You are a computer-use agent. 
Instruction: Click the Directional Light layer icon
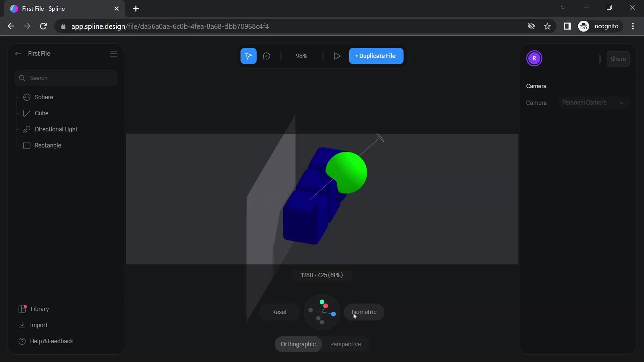coord(27,129)
